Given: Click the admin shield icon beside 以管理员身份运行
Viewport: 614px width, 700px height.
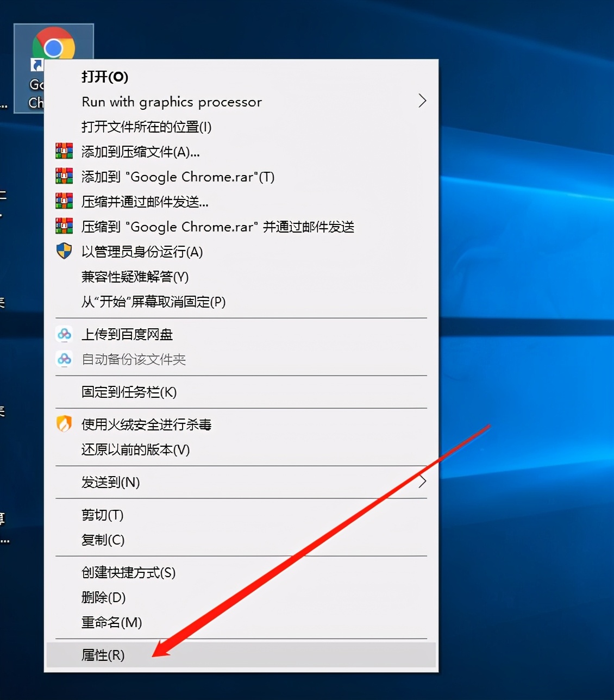Looking at the screenshot, I should pos(64,251).
